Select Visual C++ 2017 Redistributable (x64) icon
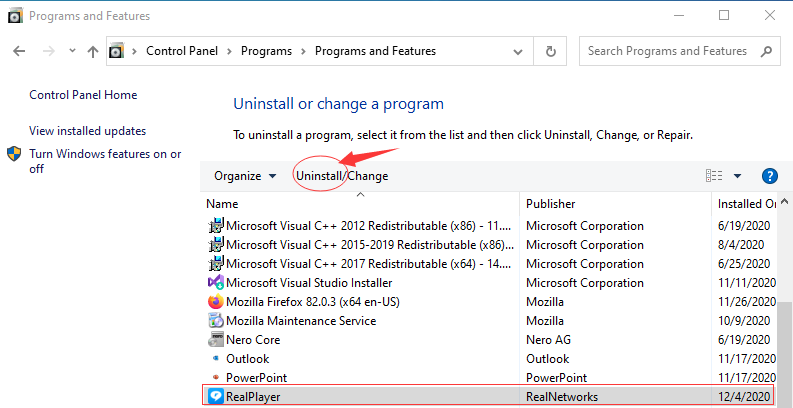 216,263
